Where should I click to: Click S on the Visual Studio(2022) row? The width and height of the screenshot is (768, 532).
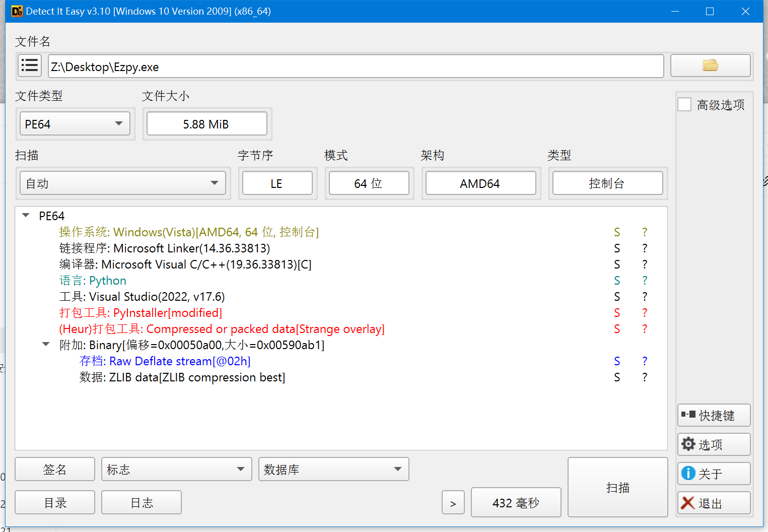[x=617, y=296]
